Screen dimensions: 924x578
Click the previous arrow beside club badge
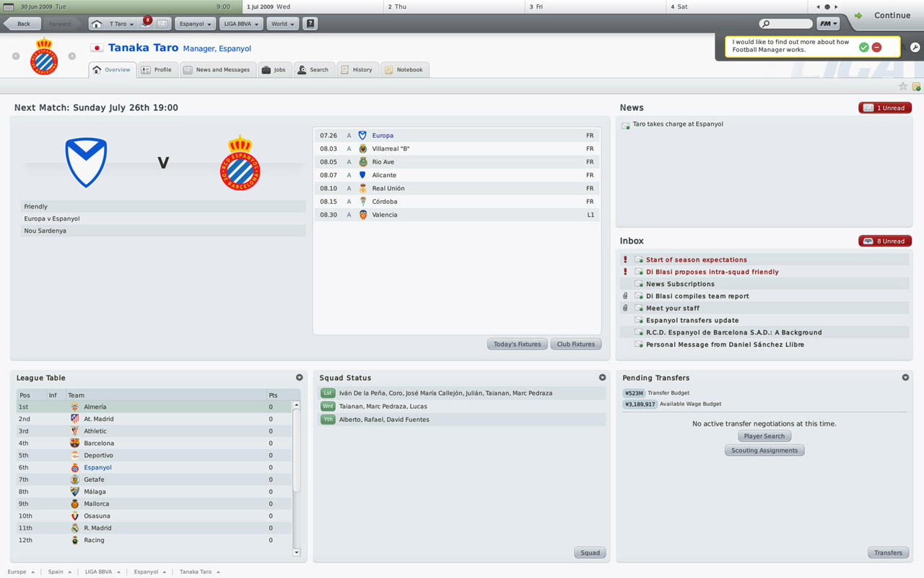[x=16, y=56]
